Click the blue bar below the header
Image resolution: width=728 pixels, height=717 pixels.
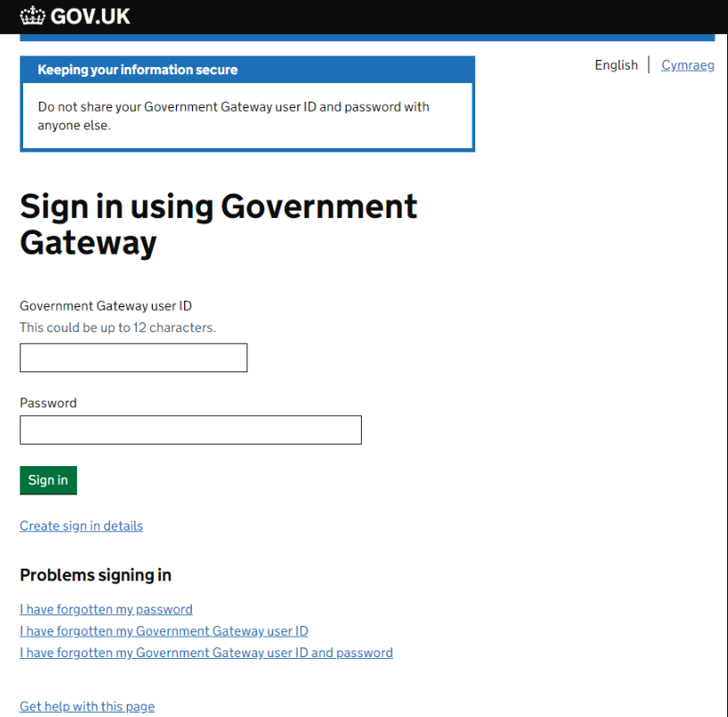[367, 38]
